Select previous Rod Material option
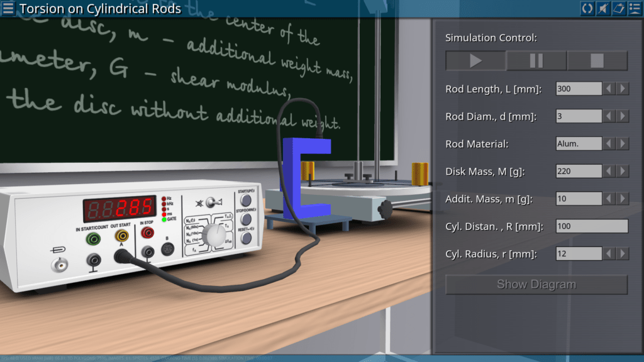The width and height of the screenshot is (644, 362). pos(609,144)
